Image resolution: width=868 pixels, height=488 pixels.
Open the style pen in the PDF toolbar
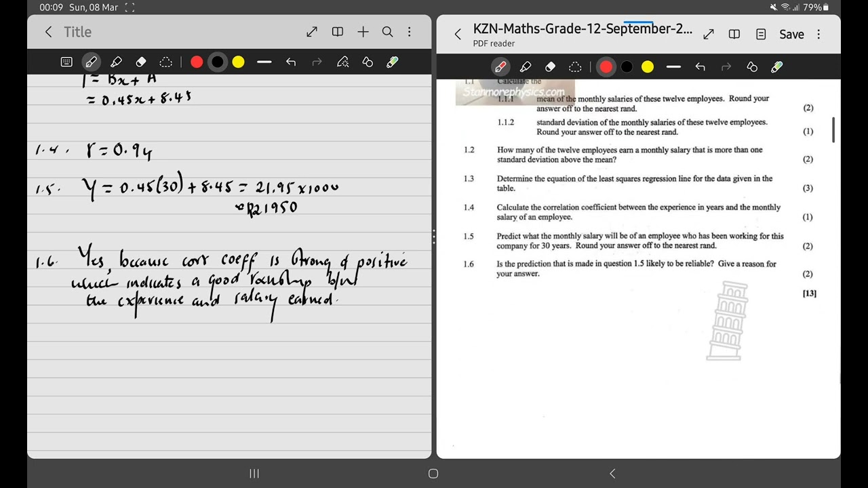777,66
